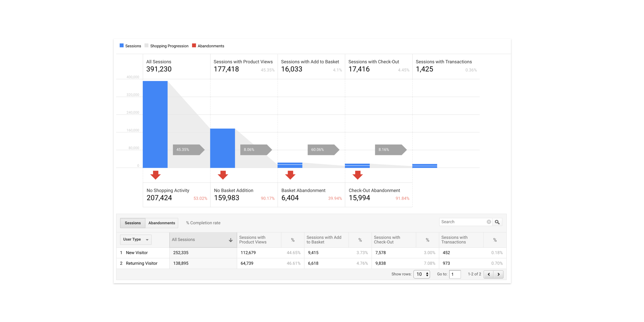This screenshot has height=322, width=644.
Task: Click into the Search input field
Action: tap(462, 222)
